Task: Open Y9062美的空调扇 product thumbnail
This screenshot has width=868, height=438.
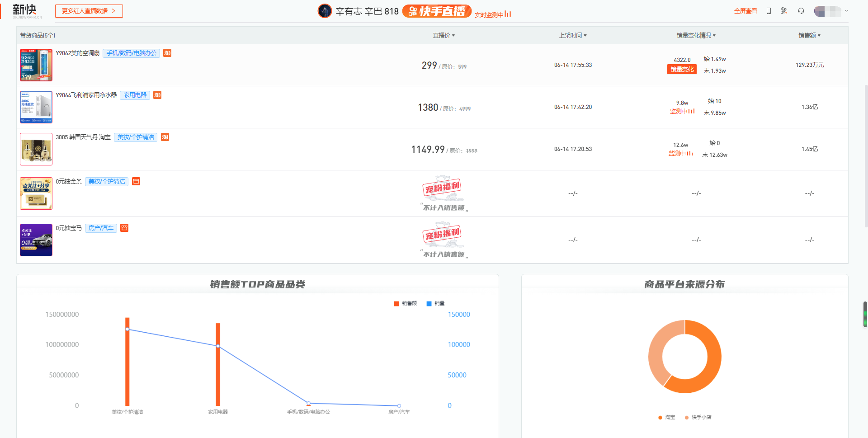Action: click(36, 65)
